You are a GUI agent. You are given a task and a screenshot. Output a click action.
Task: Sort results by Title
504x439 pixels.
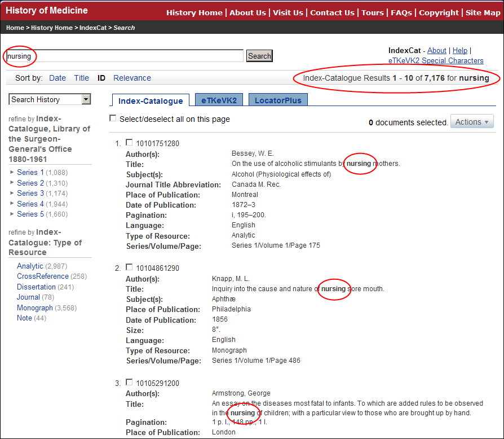click(x=81, y=78)
